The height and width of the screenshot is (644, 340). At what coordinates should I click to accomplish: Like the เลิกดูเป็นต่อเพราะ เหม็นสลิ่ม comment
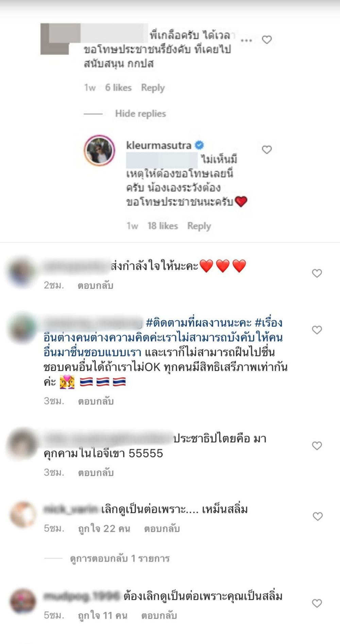click(318, 517)
